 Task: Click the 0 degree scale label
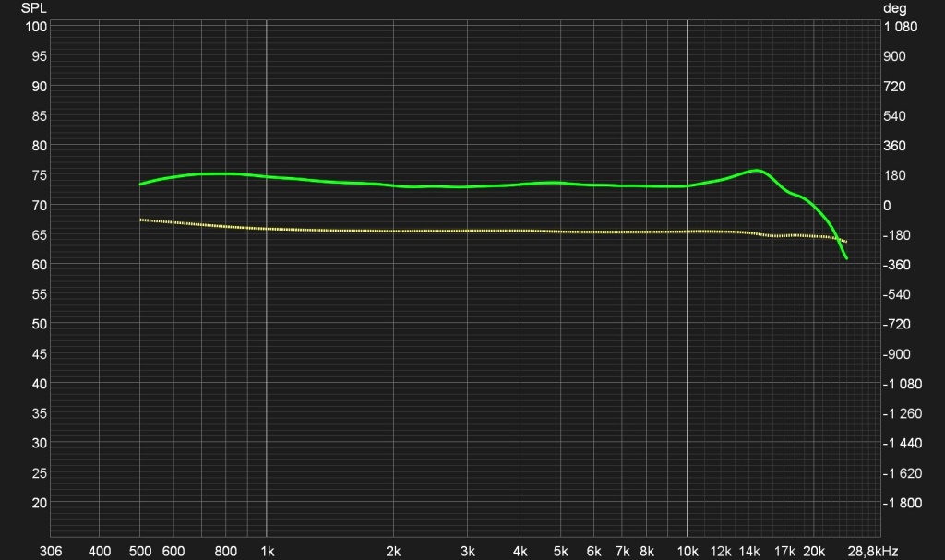click(x=887, y=206)
